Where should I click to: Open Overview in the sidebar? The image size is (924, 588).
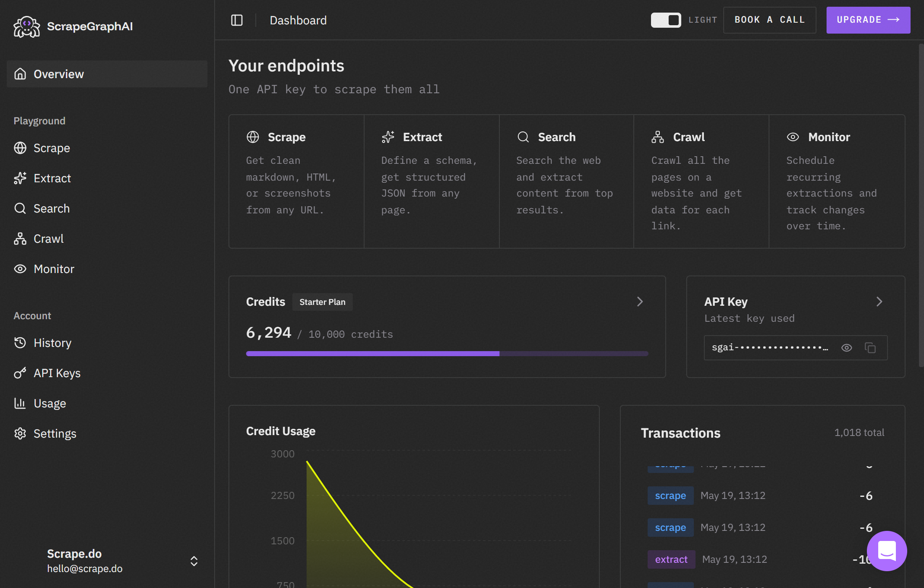pyautogui.click(x=107, y=74)
